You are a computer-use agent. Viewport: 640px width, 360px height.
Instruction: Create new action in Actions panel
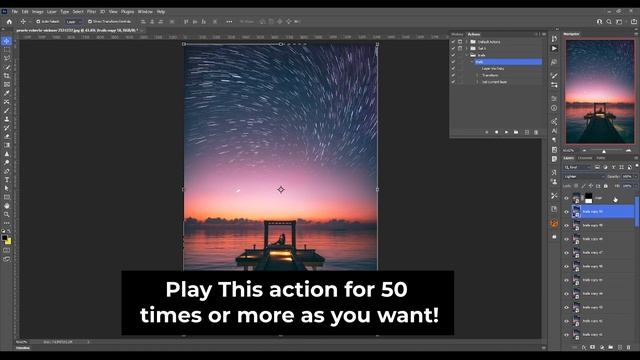click(527, 132)
